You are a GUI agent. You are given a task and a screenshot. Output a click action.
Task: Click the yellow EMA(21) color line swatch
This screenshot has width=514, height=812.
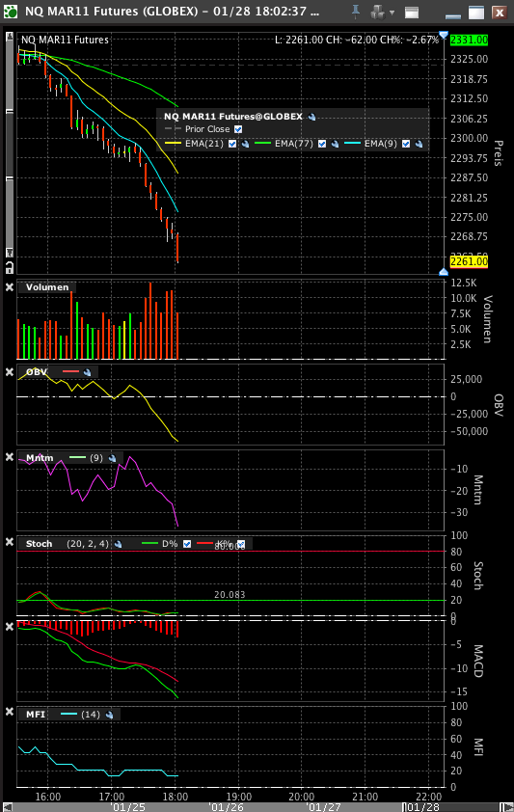(173, 144)
